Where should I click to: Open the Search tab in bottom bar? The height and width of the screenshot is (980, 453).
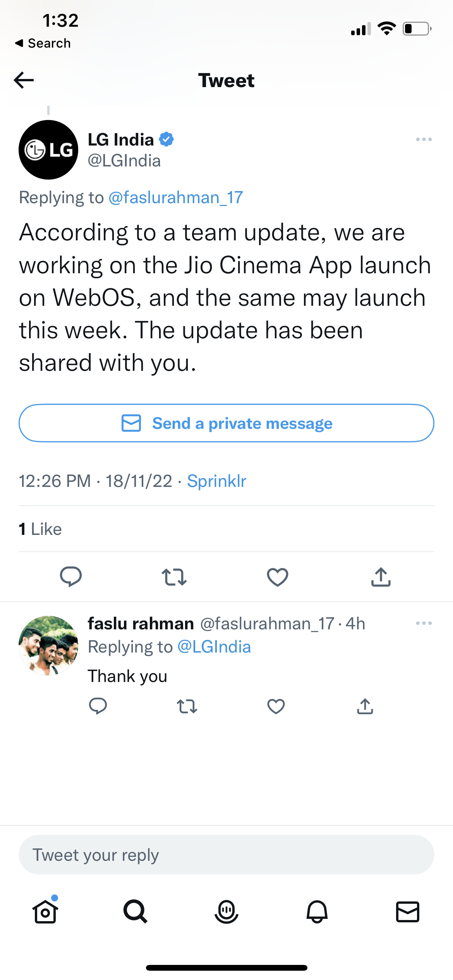coord(136,911)
